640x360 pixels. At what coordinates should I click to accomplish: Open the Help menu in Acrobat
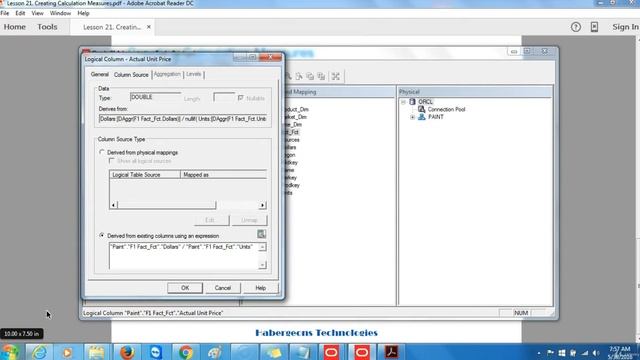click(83, 13)
